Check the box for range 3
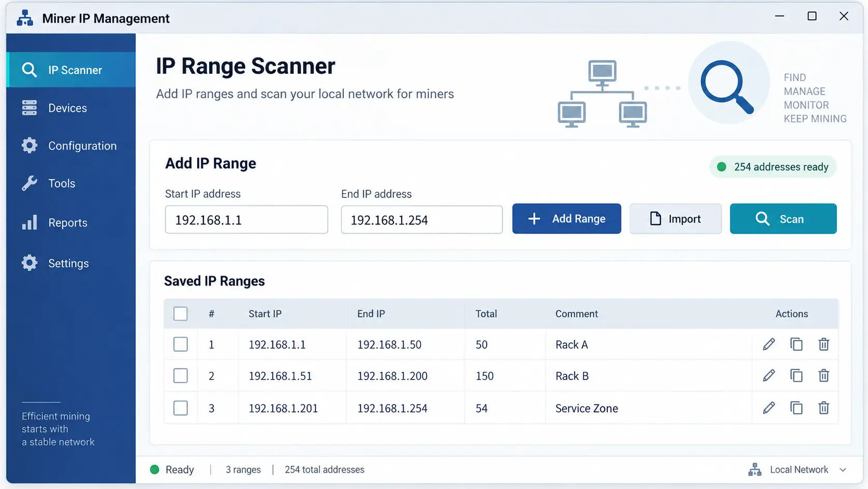Screen dimensions: 868x489 181,408
